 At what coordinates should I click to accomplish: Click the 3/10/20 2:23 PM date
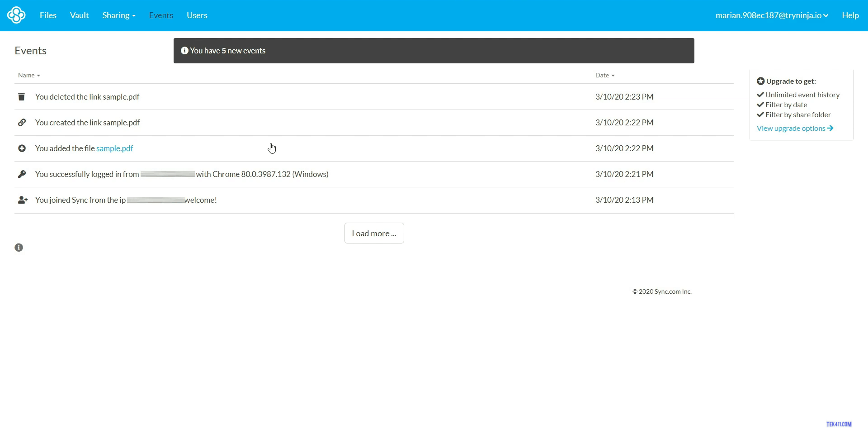(x=624, y=97)
